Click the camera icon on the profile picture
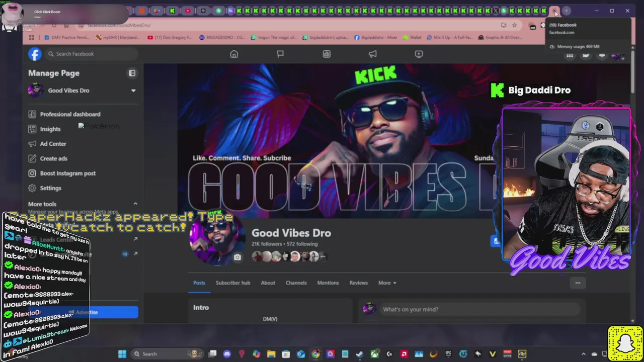The image size is (644, 362). 237,257
